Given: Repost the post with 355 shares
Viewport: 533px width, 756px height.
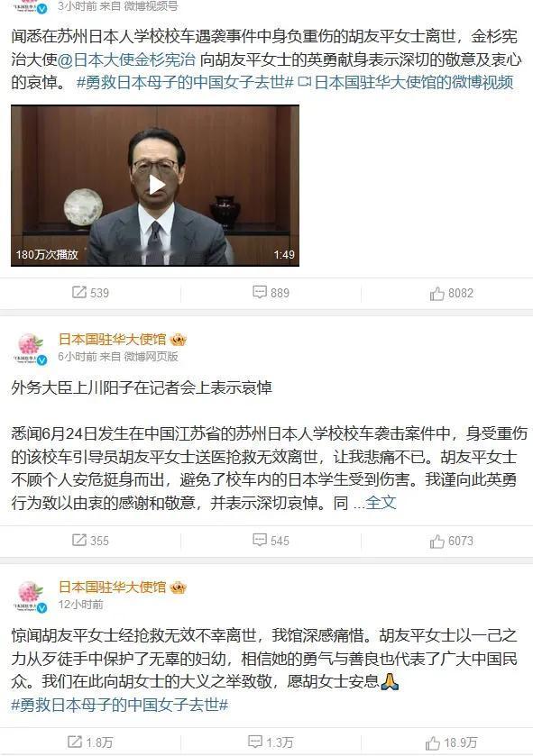Looking at the screenshot, I should pyautogui.click(x=91, y=541).
